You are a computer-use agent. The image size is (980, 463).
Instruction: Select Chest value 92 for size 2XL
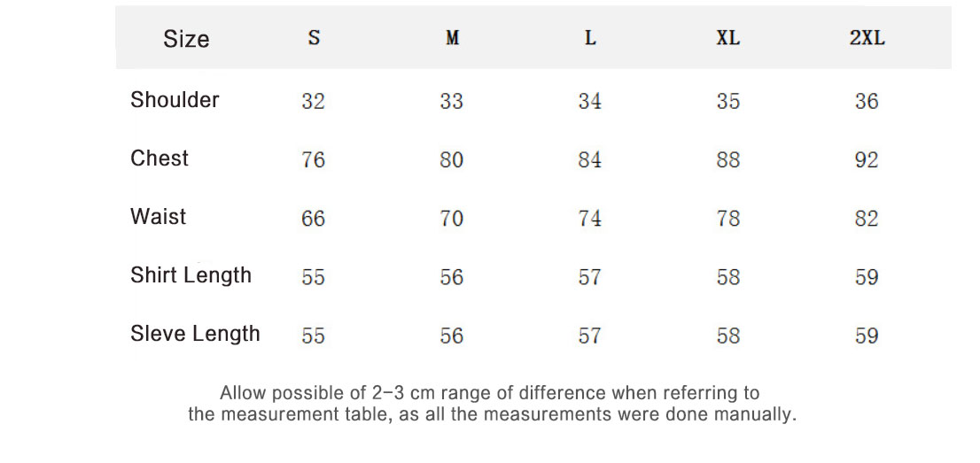tap(867, 159)
